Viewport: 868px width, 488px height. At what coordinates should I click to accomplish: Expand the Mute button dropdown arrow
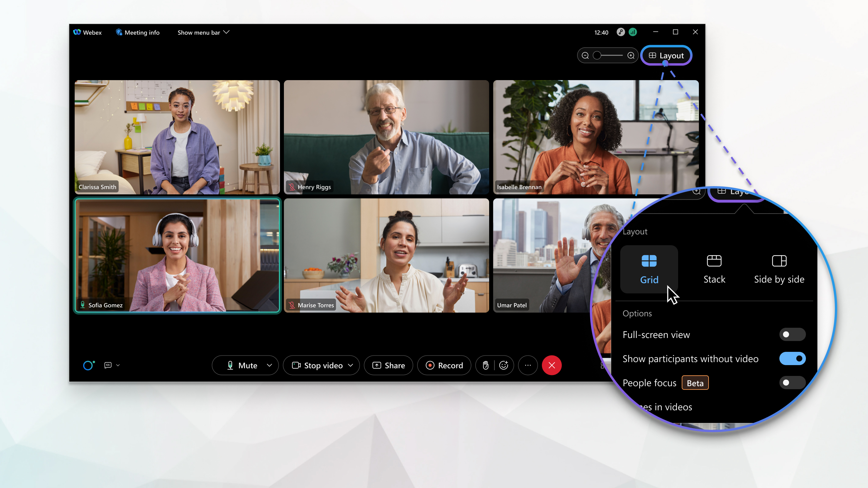pyautogui.click(x=269, y=365)
